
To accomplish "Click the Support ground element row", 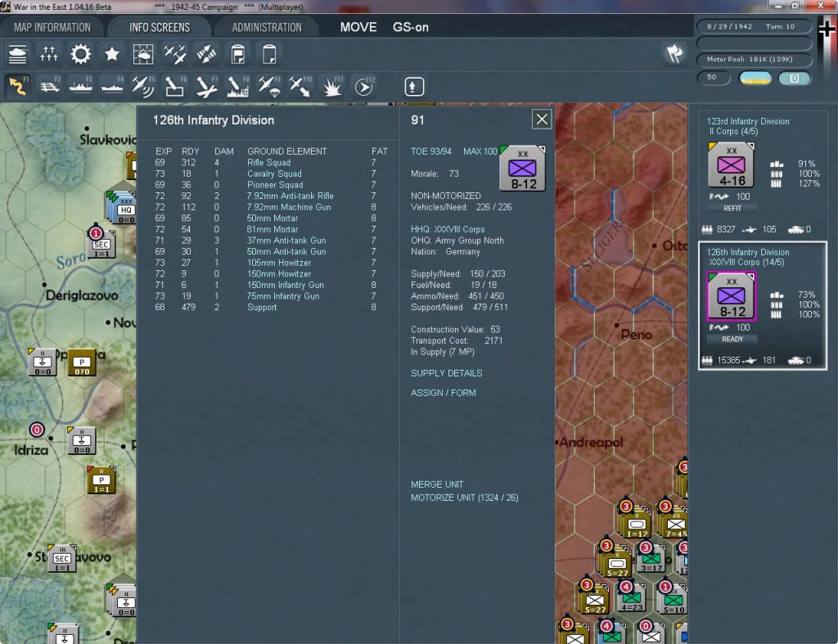I will pyautogui.click(x=270, y=308).
